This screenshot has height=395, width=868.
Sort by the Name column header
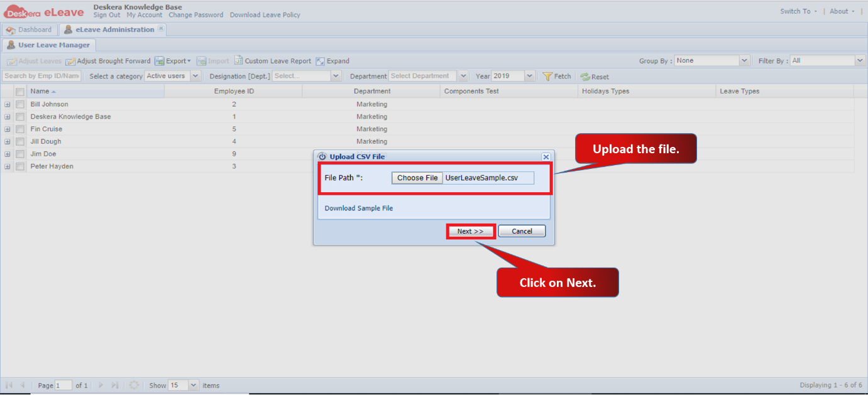(x=96, y=91)
